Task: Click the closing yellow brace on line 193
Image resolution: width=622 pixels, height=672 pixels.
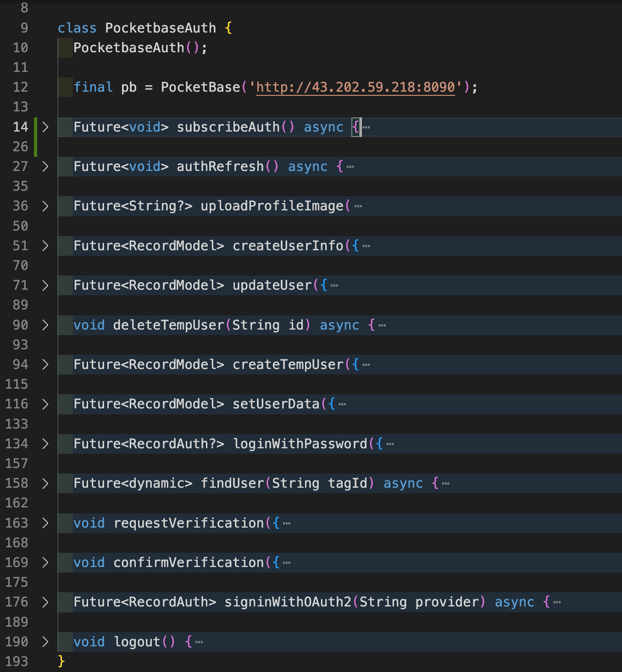Action: pos(61,661)
